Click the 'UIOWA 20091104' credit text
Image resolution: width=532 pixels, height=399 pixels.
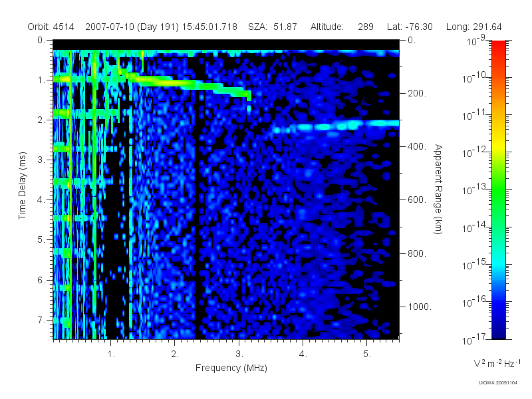[497, 383]
